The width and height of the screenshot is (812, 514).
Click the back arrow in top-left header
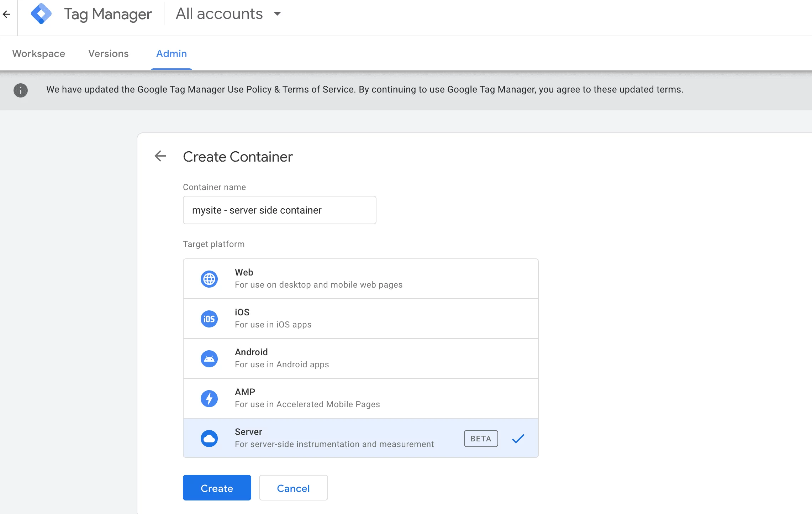6,14
